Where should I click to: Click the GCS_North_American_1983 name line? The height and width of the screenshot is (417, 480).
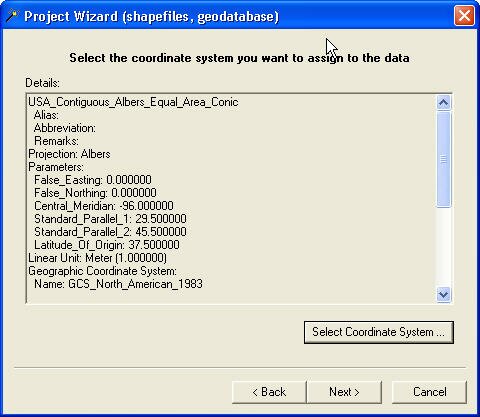click(x=118, y=284)
